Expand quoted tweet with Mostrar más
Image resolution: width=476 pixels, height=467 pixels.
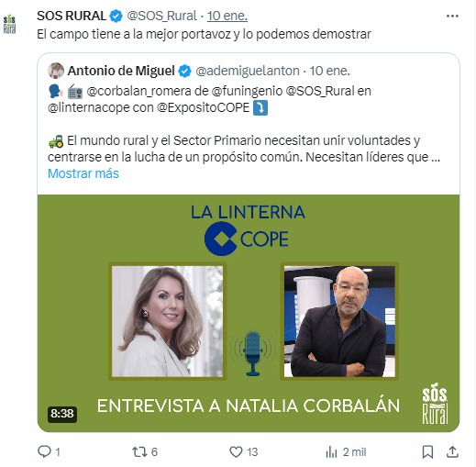click(83, 173)
